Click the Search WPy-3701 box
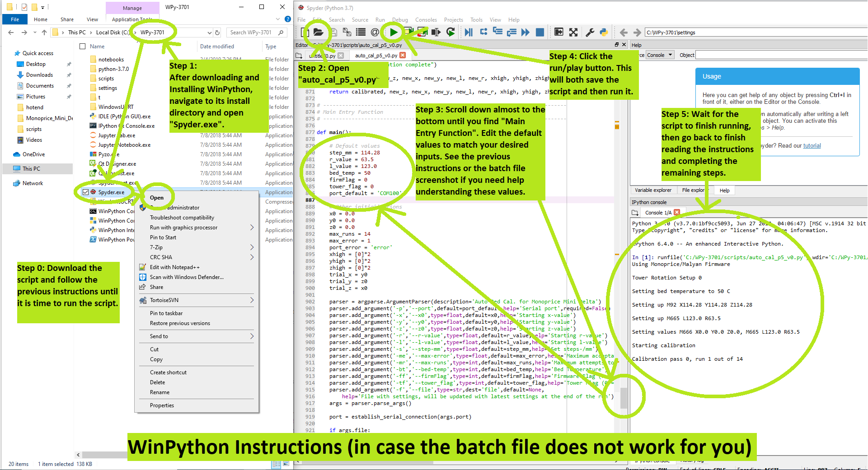 (257, 33)
